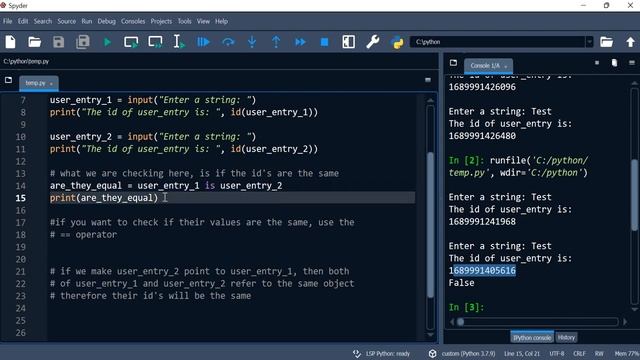Step over the current debug line

[228, 42]
